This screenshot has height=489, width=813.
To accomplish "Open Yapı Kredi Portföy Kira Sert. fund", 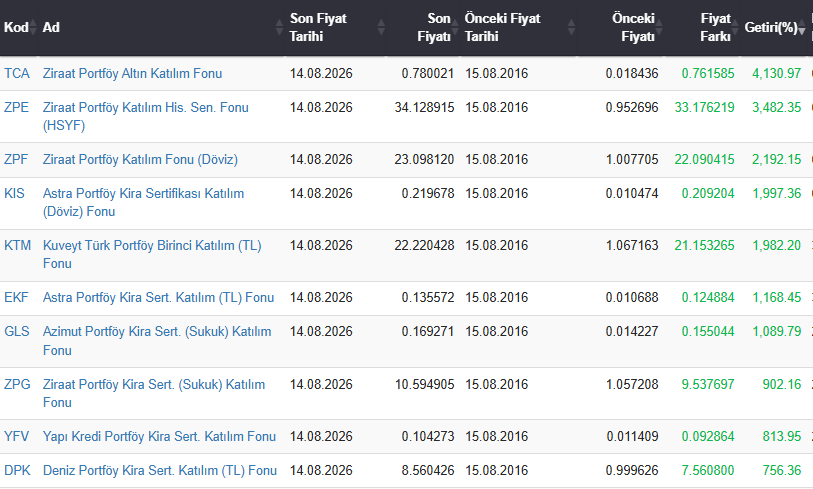I will point(159,437).
